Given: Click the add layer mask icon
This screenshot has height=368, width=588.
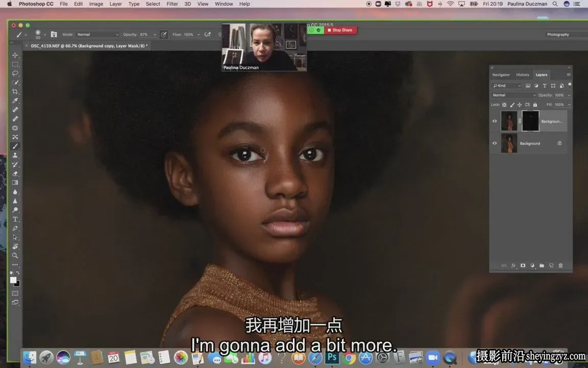Looking at the screenshot, I should point(523,265).
